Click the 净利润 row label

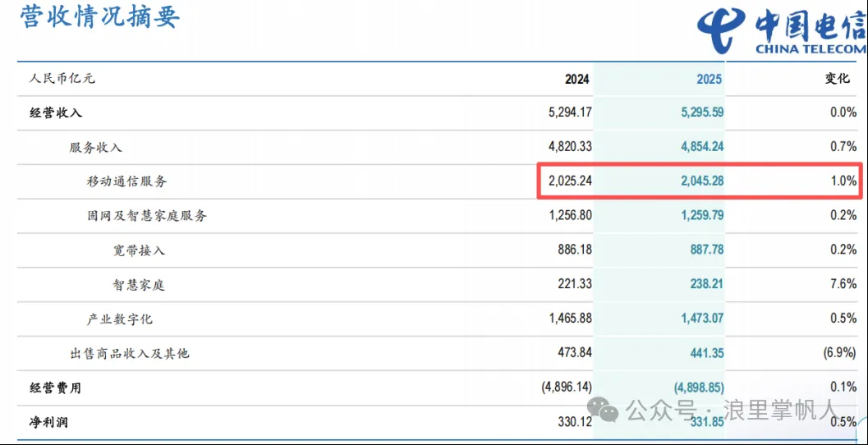[x=48, y=422]
